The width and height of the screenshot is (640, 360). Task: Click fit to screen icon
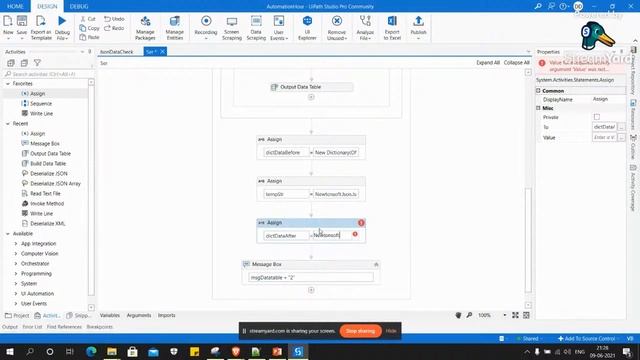(516, 315)
